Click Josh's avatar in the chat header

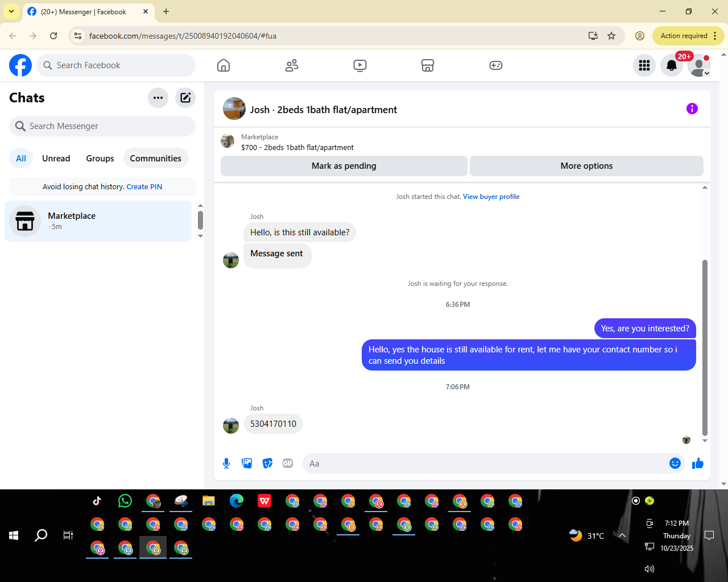click(x=234, y=109)
